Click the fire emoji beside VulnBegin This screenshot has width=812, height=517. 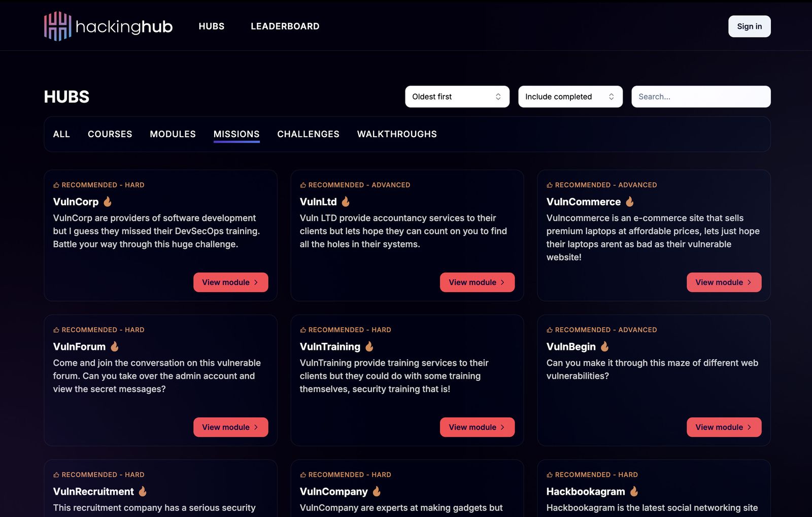pyautogui.click(x=603, y=346)
